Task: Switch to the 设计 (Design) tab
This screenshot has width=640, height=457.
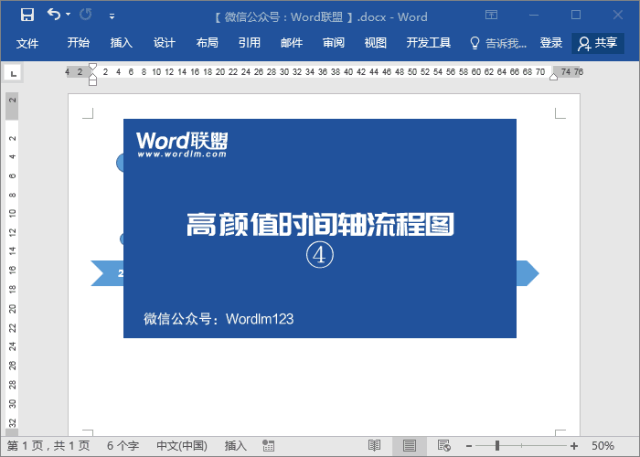Action: (x=164, y=42)
